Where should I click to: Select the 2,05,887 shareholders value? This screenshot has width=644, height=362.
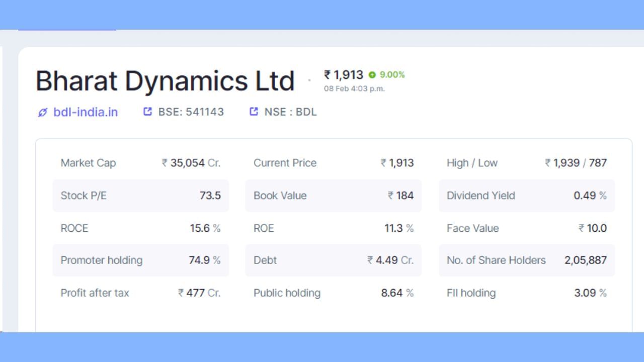586,260
